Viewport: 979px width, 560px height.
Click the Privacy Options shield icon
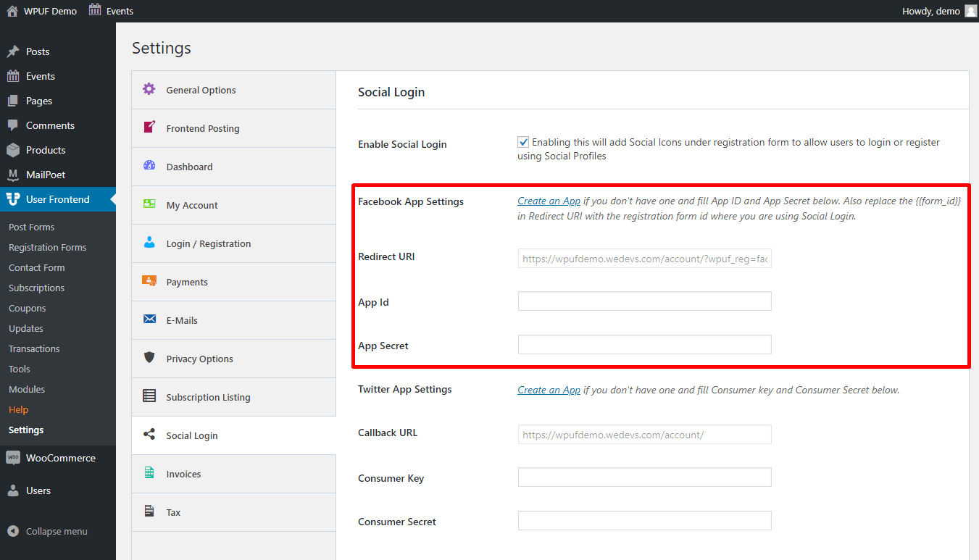tap(149, 358)
